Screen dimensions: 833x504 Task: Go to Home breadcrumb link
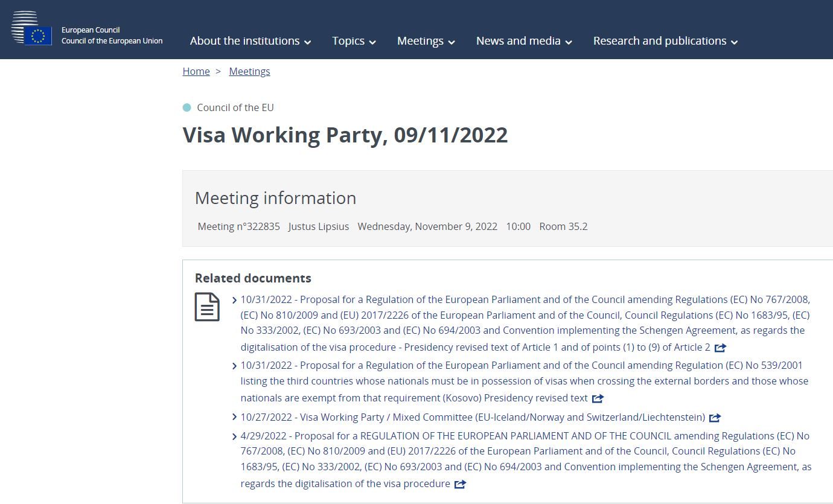pyautogui.click(x=196, y=71)
